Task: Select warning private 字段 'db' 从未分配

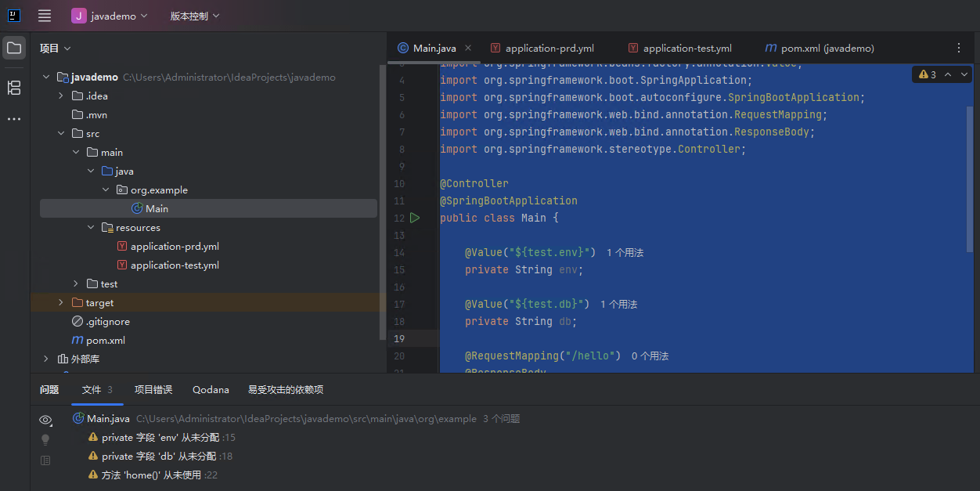Action: (160, 457)
